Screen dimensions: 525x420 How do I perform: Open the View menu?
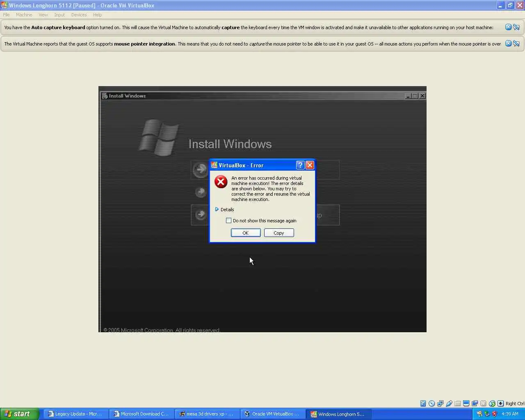43,15
